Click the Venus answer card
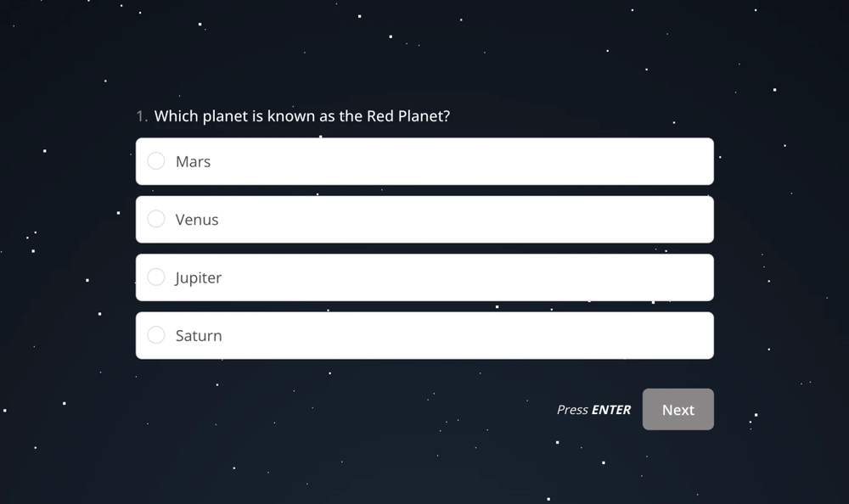849x504 pixels. pyautogui.click(x=424, y=219)
